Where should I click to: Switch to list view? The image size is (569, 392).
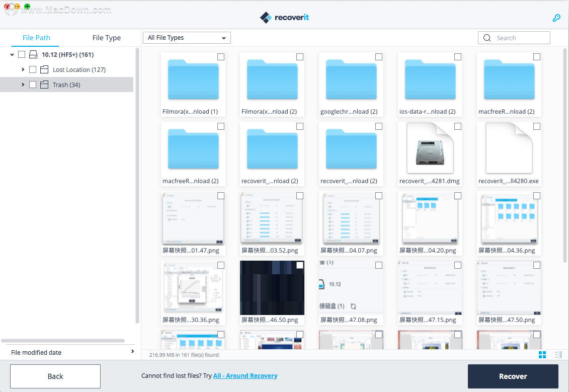tap(558, 355)
